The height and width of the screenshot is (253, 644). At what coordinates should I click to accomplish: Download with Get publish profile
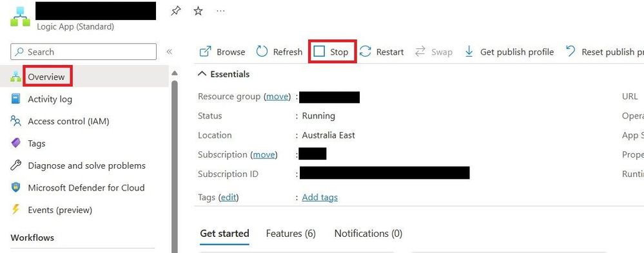[x=509, y=52]
